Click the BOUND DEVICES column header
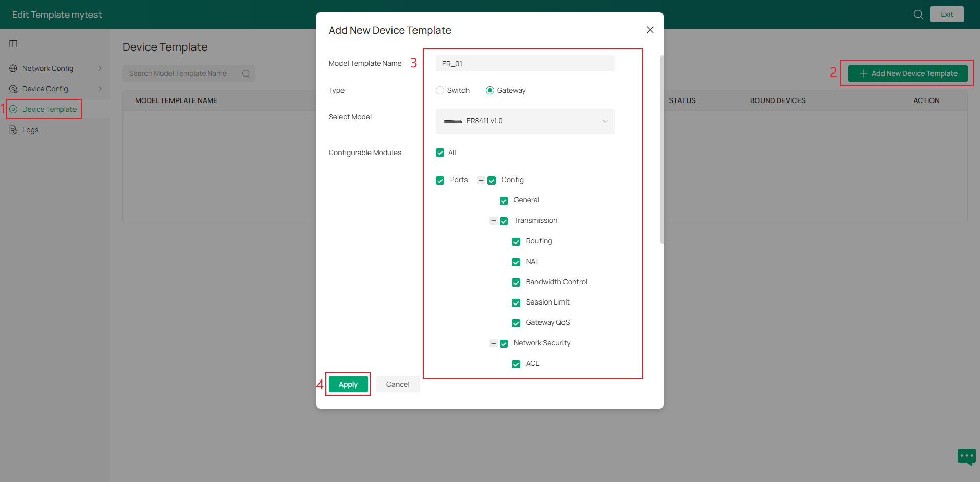Viewport: 980px width, 482px height. (x=778, y=100)
